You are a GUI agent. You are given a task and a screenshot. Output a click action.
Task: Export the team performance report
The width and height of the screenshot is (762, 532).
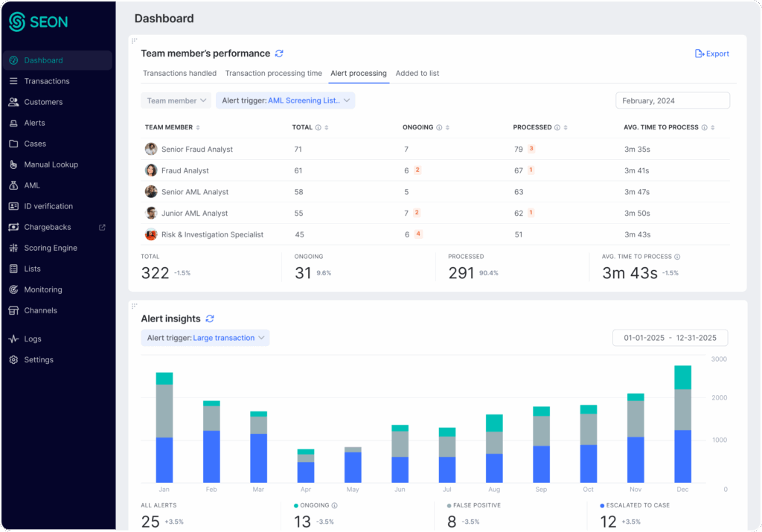(x=711, y=54)
